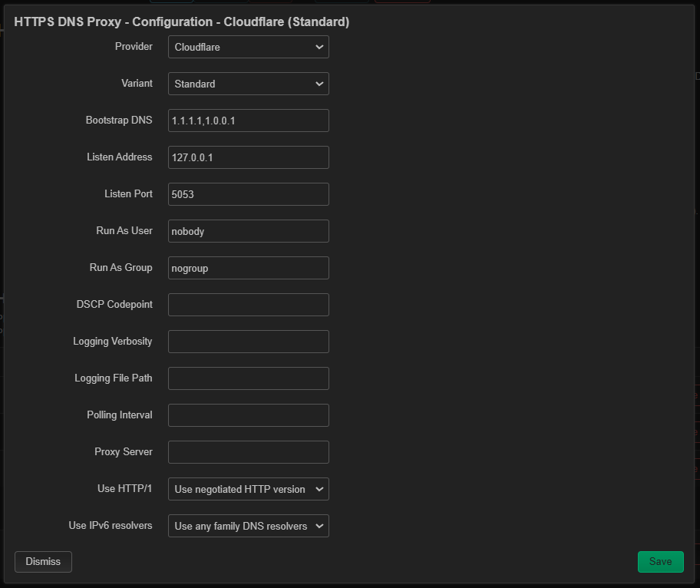Screen dimensions: 700x588
Task: Click the HTTPS DNS Proxy dialog title
Action: pyautogui.click(x=182, y=21)
